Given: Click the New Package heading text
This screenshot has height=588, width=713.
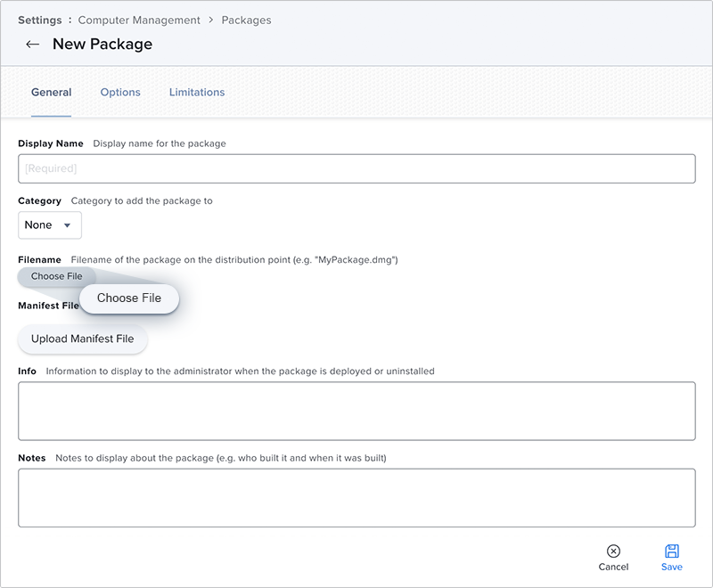Looking at the screenshot, I should coord(102,44).
